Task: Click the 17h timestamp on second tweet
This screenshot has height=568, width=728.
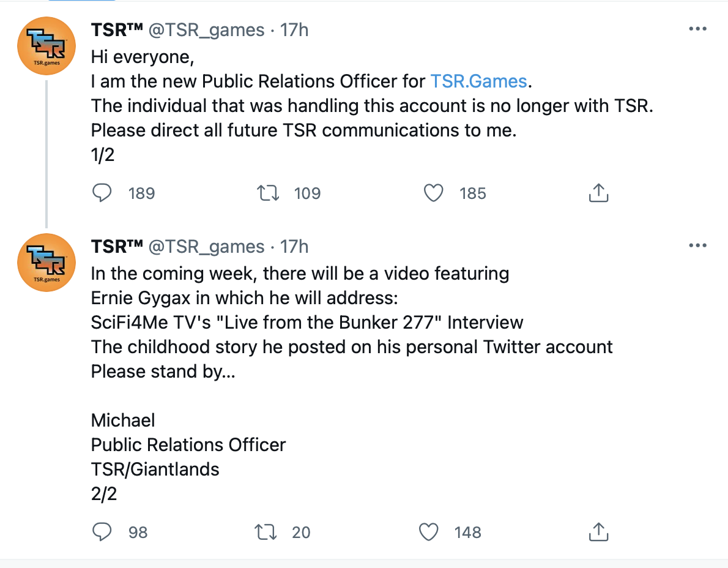Action: pyautogui.click(x=294, y=247)
